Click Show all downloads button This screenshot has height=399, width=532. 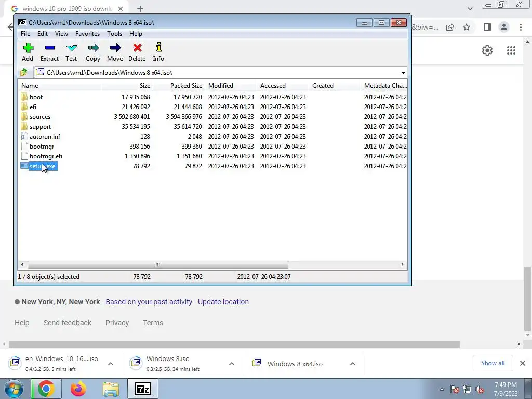493,363
